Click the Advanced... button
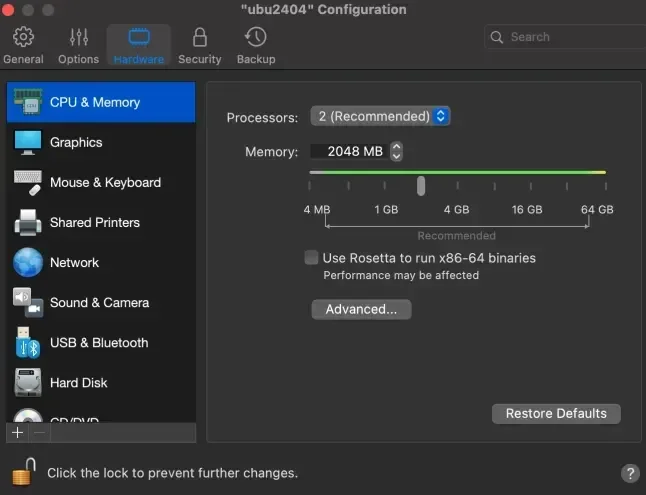 coord(361,310)
